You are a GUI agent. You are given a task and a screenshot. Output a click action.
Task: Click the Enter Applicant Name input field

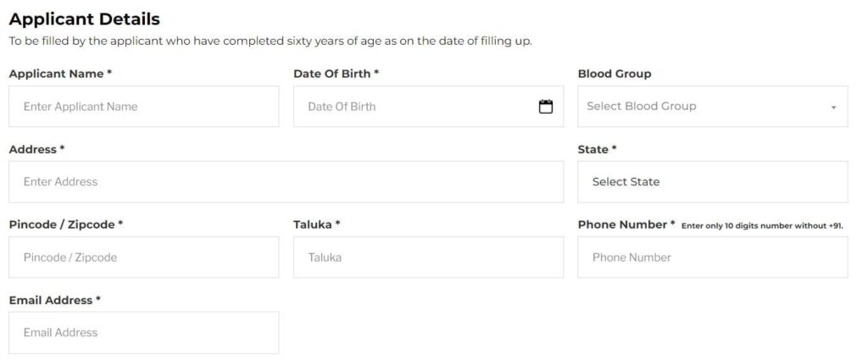coord(143,107)
